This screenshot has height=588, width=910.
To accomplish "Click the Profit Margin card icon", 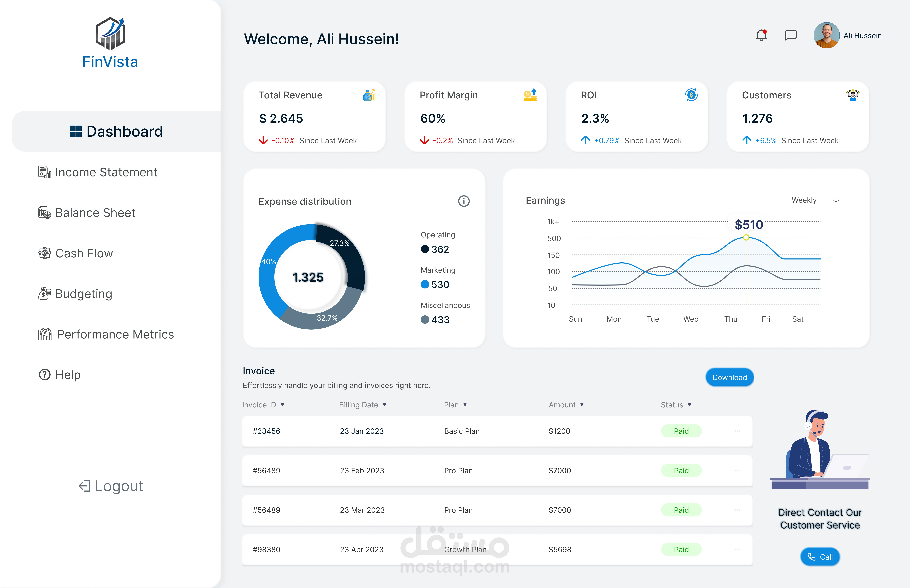I will (x=530, y=95).
